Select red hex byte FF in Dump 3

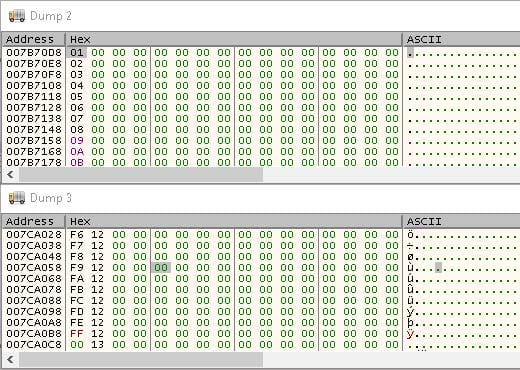pos(77,334)
